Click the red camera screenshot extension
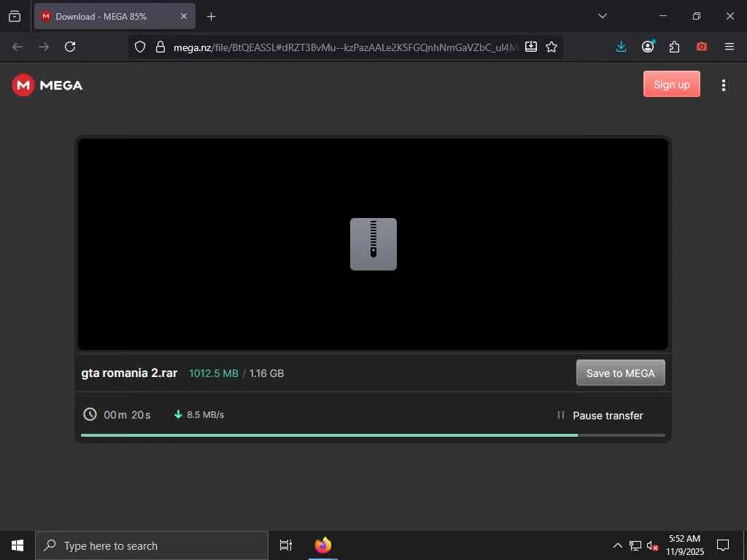 click(701, 47)
